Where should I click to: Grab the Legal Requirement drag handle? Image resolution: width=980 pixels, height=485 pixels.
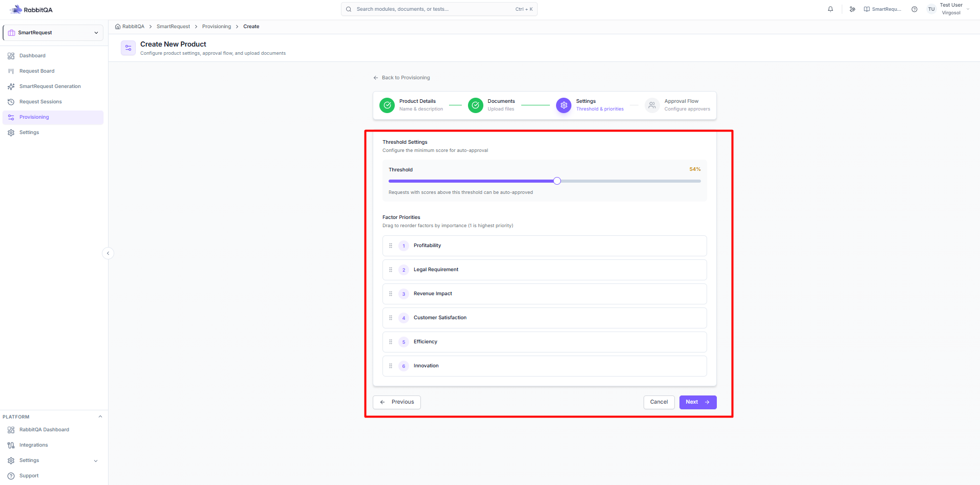point(391,270)
